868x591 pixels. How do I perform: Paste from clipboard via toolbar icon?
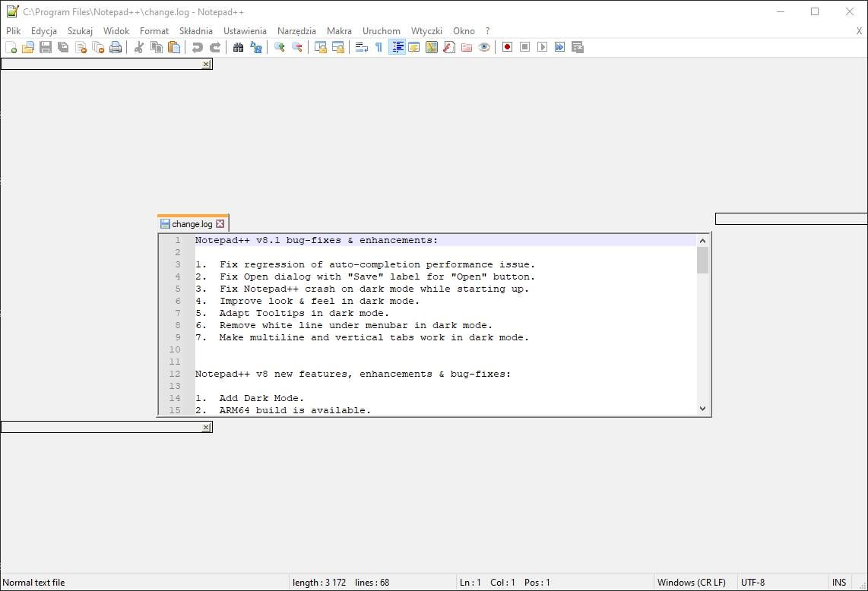point(174,48)
